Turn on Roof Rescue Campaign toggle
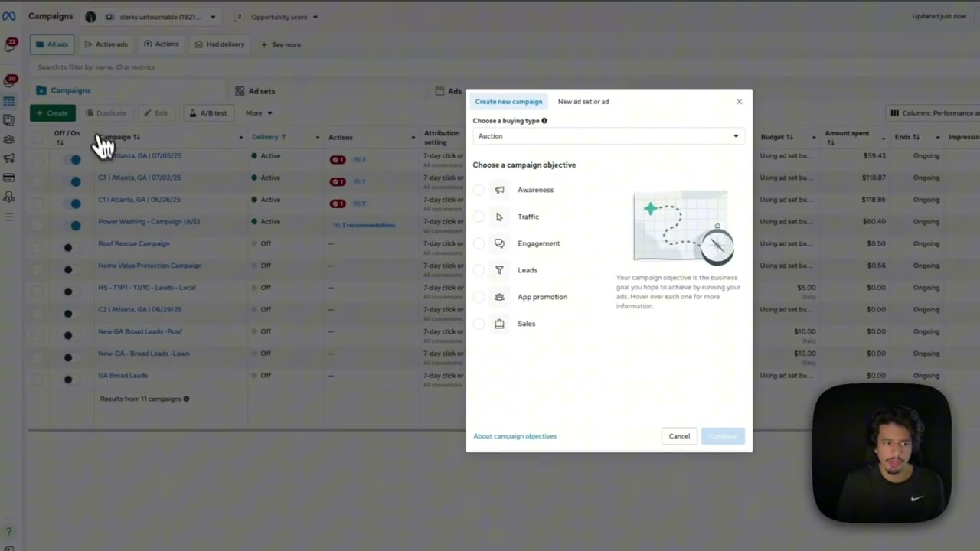Screen dimensions: 980x551 [71, 247]
